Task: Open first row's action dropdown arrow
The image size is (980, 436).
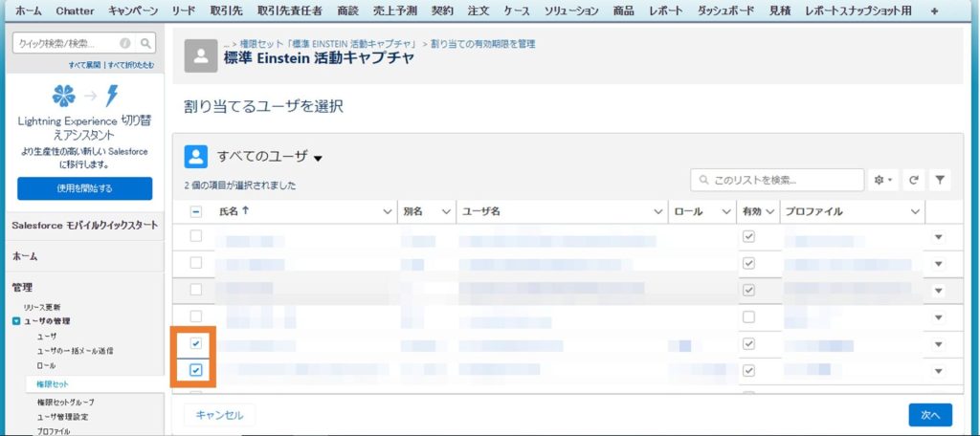Action: click(939, 237)
